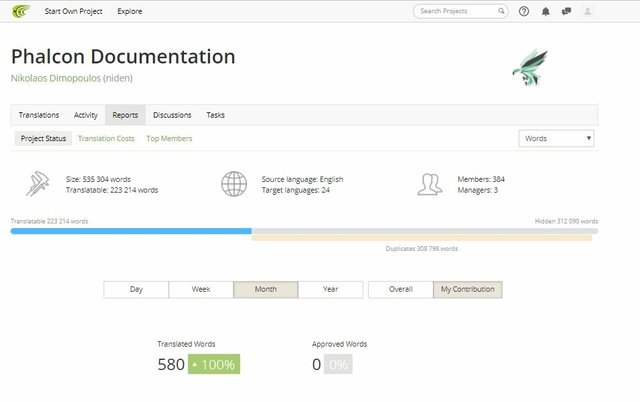Open the Discussions tab

point(172,115)
